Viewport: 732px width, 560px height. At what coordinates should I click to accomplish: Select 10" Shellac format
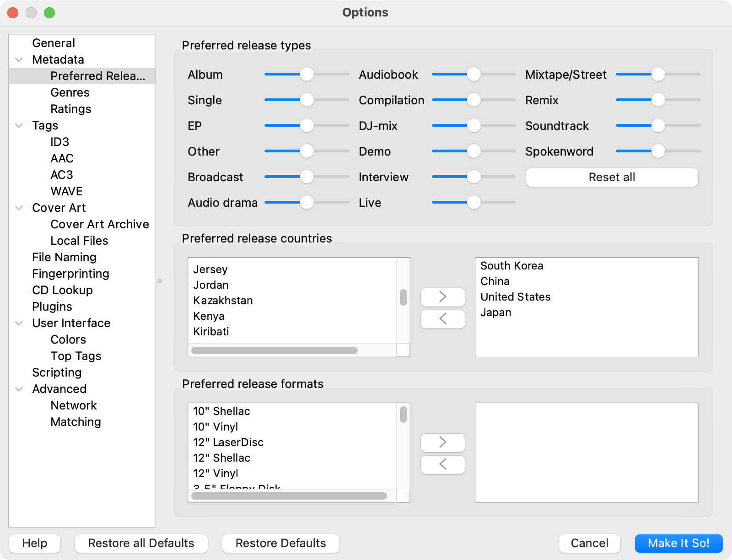click(x=292, y=411)
